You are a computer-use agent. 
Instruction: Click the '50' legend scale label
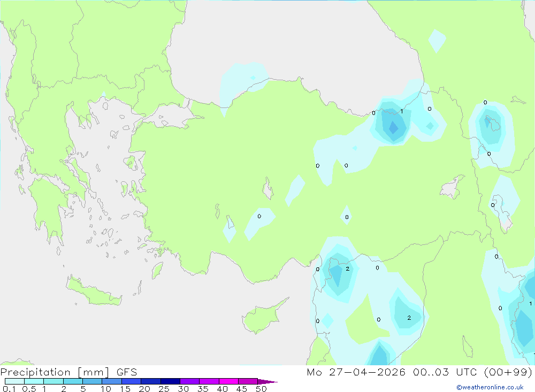261,389
